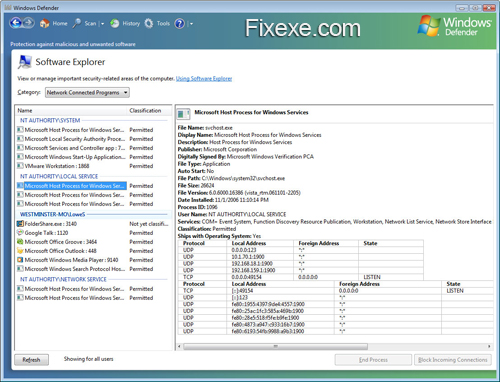Image resolution: width=500 pixels, height=382 pixels.
Task: Select Microsoft Services and Controller app row
Action: [85, 148]
